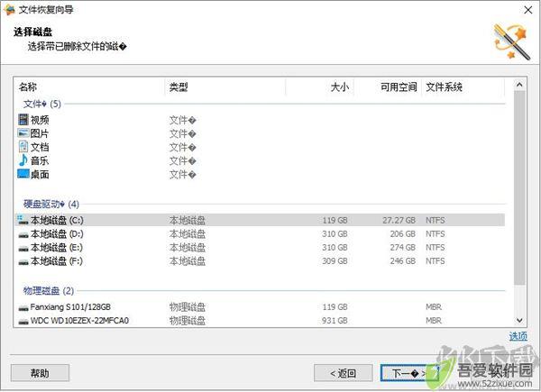Click NTFS in the C: drive row

tap(436, 220)
